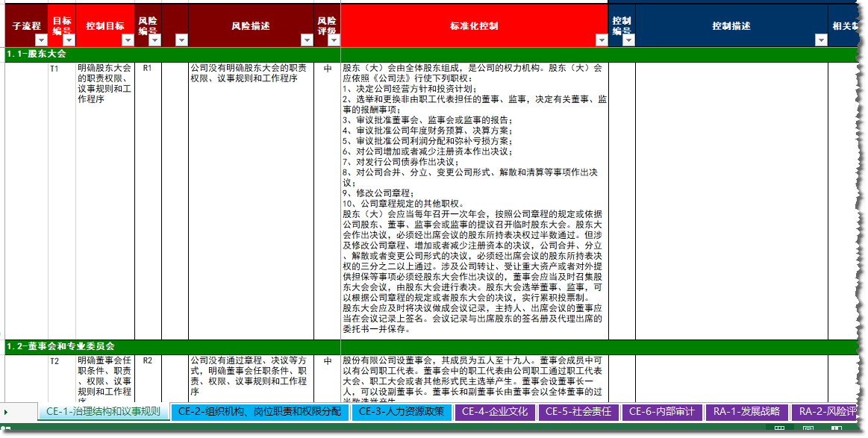Viewport: 868px width, 438px height.
Task: Select the T2 target number cell
Action: (x=62, y=378)
